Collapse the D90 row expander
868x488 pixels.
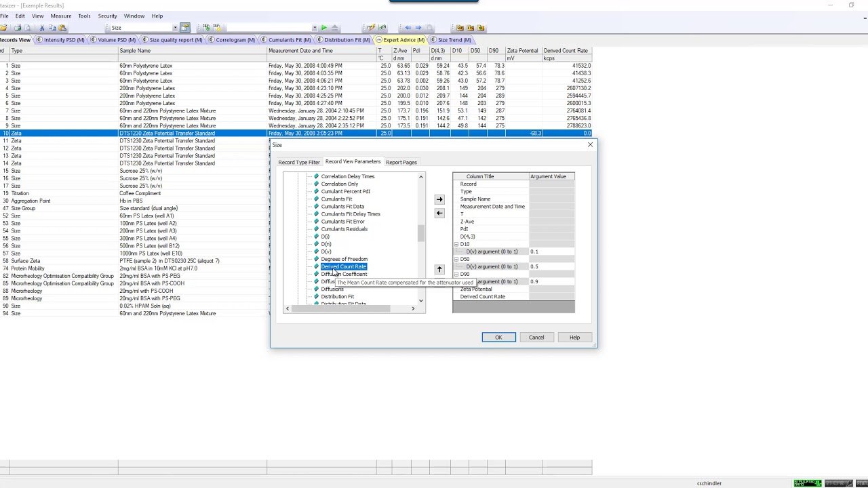point(456,274)
